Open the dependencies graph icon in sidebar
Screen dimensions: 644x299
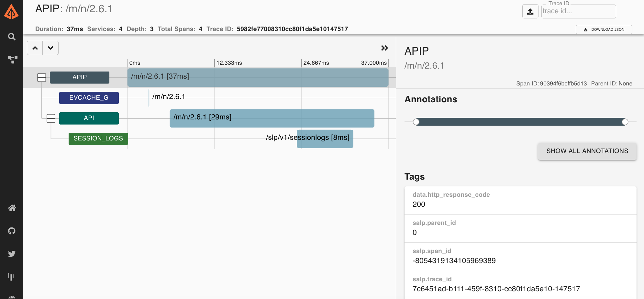pyautogui.click(x=12, y=60)
